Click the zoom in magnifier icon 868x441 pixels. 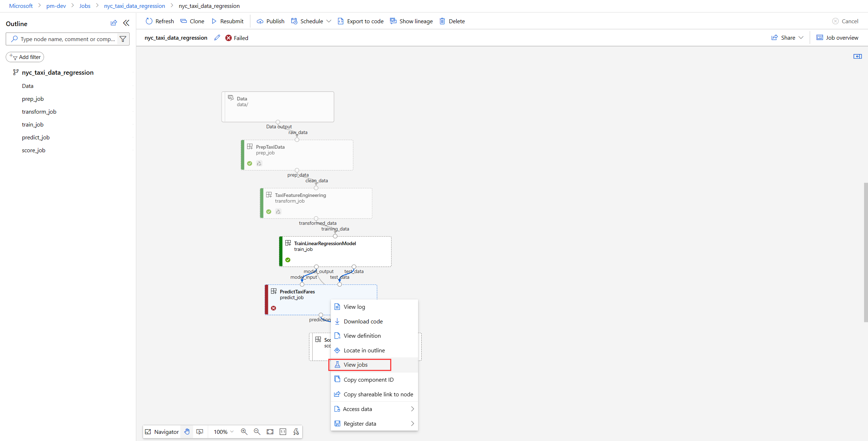tap(244, 432)
